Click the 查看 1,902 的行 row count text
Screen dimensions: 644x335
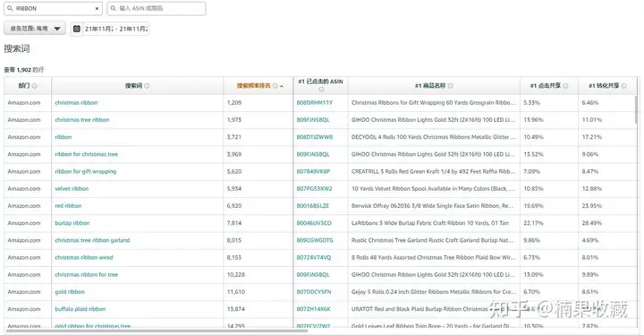24,70
